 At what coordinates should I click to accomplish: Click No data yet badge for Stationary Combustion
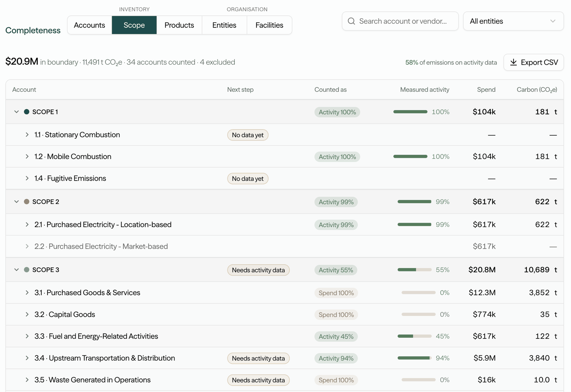point(248,135)
